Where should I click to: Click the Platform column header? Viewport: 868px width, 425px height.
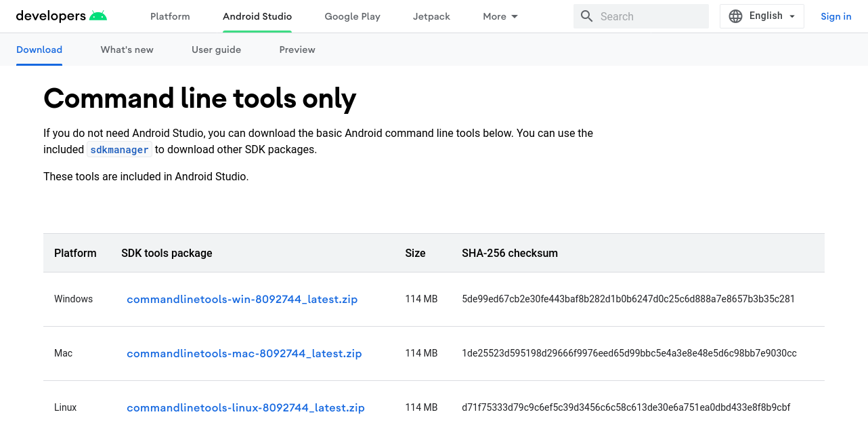(75, 253)
